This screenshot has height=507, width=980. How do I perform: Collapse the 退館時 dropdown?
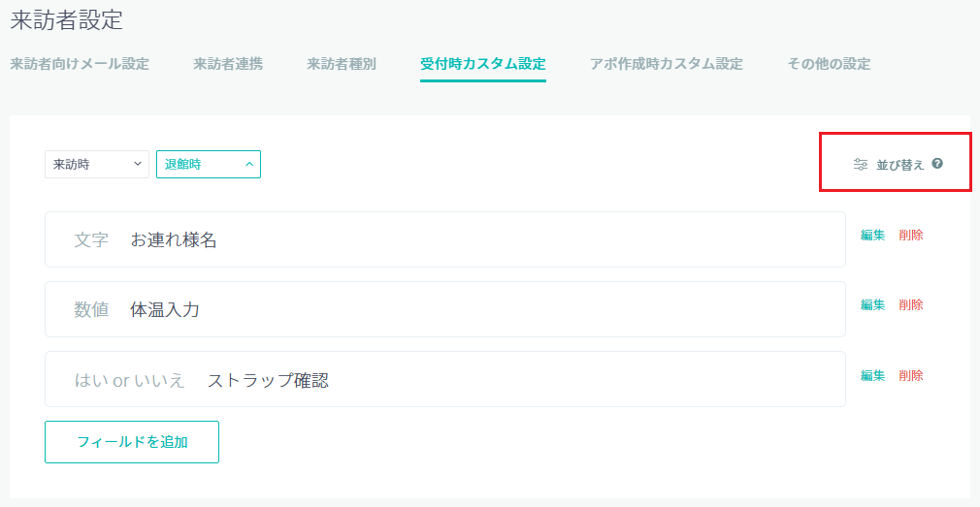click(208, 164)
